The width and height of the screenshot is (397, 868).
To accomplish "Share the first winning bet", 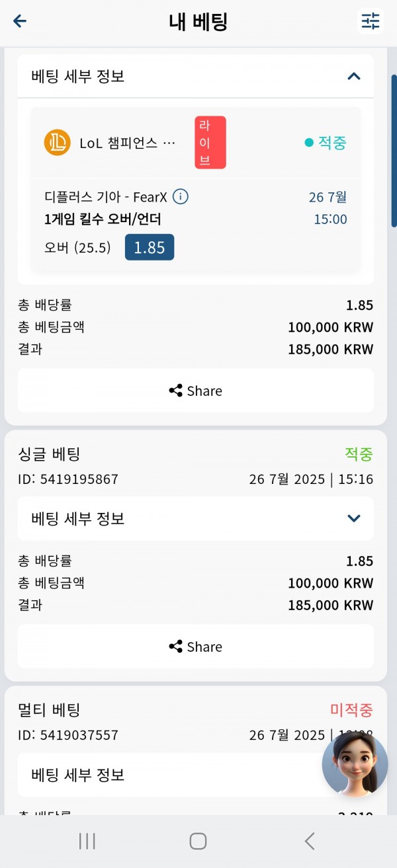I will pos(195,391).
